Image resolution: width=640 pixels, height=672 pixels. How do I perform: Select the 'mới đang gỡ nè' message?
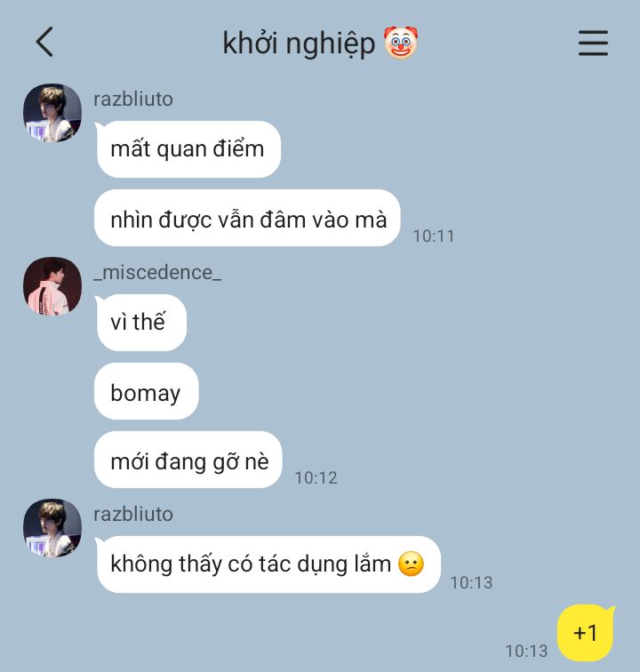click(188, 460)
